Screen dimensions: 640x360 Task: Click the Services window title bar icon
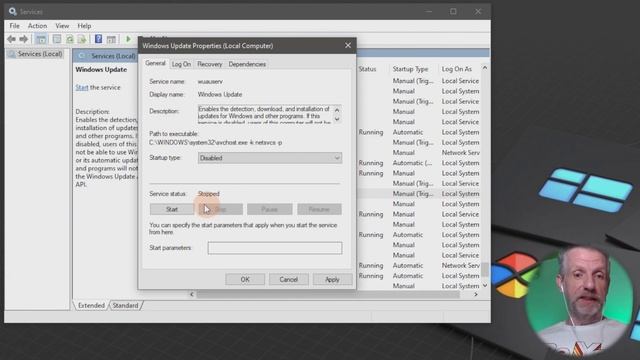[x=13, y=11]
